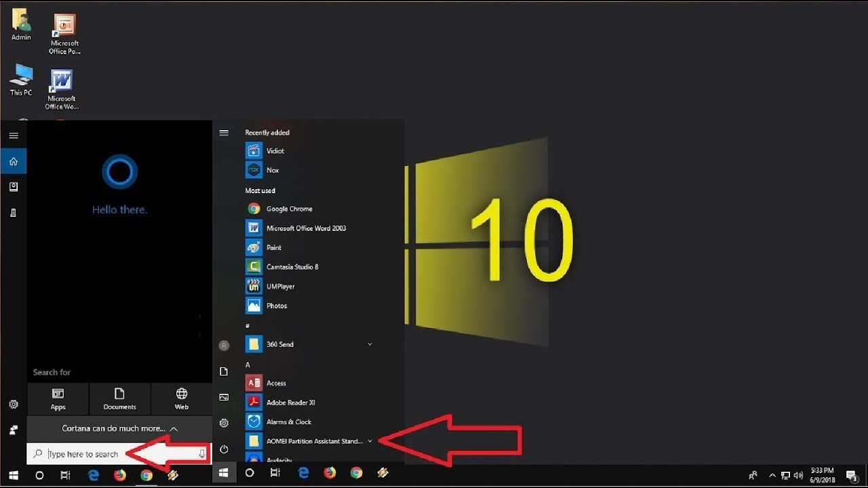Image resolution: width=868 pixels, height=488 pixels.
Task: Search for Apps in Cortana
Action: pos(58,399)
